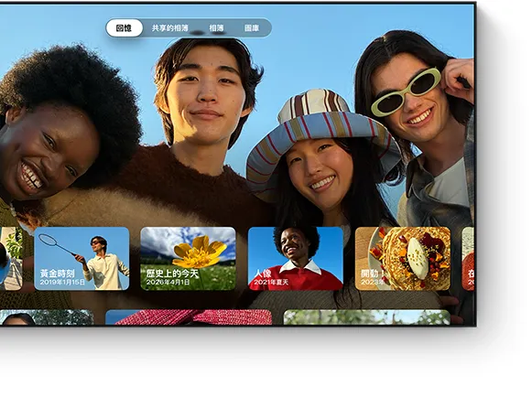Click the 2019年1月15日 date label
This screenshot has height=397, width=532.
pyautogui.click(x=62, y=282)
